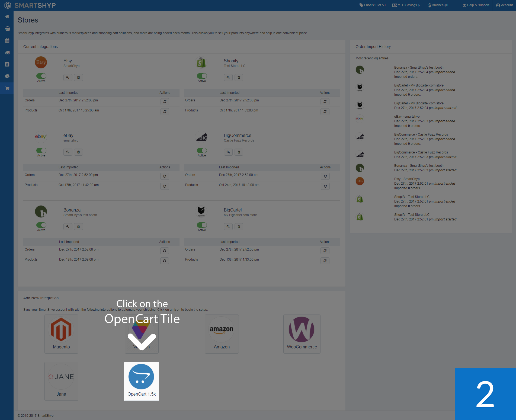516x420 pixels.
Task: Refresh Shopify orders import
Action: point(325,102)
